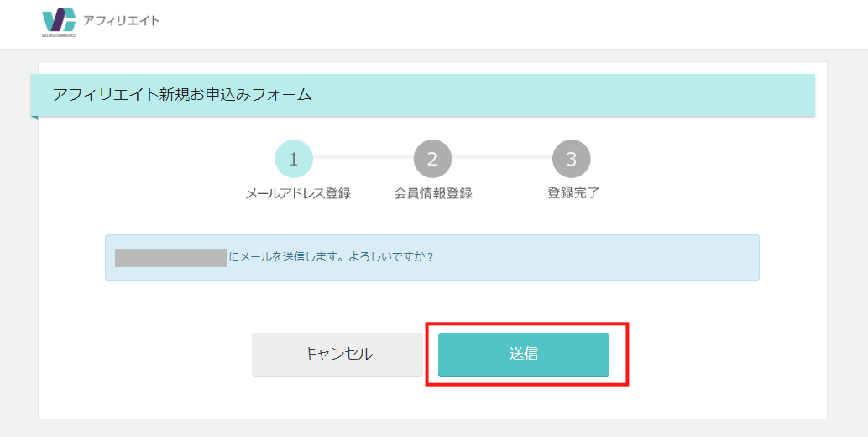Click blank area of the top white header bar
This screenshot has height=437, width=868.
point(504,24)
